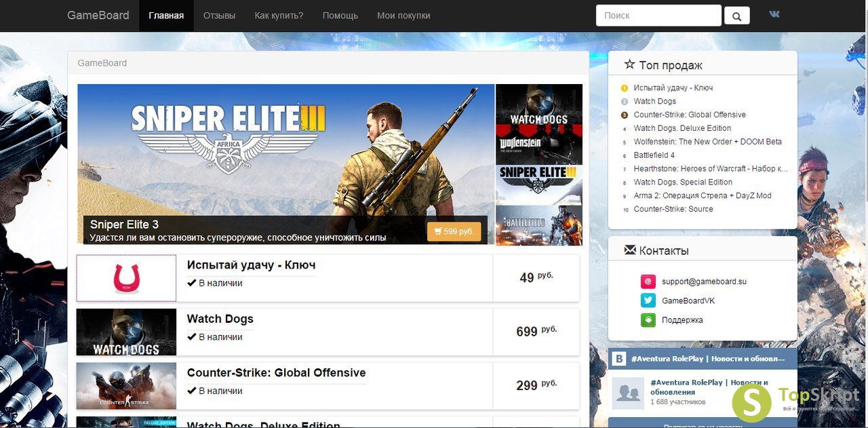Open the Отзывы page
Screen dimensions: 868x428
219,16
